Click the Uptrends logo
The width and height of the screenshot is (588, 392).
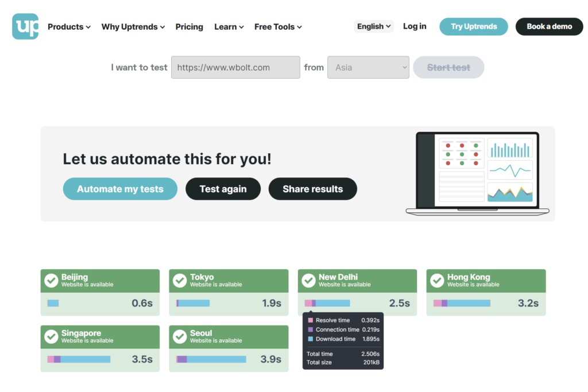pos(25,26)
